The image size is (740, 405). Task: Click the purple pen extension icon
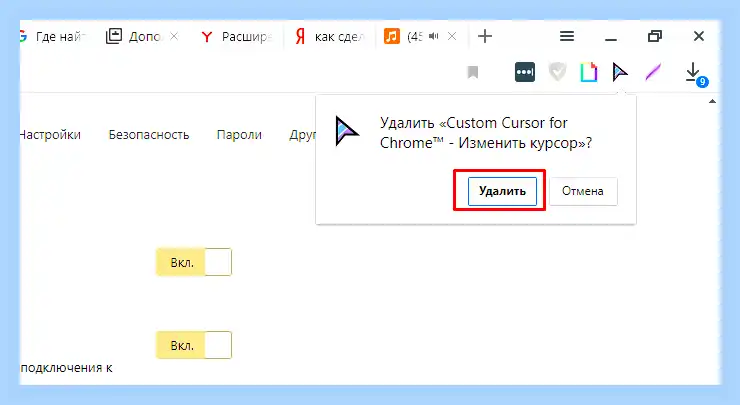tap(654, 72)
